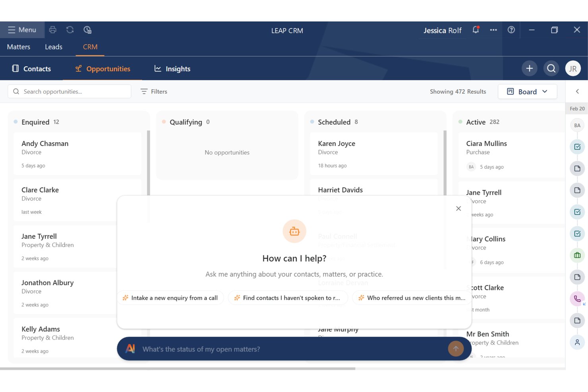Click the Feb 20 date label
This screenshot has height=392, width=588.
577,108
